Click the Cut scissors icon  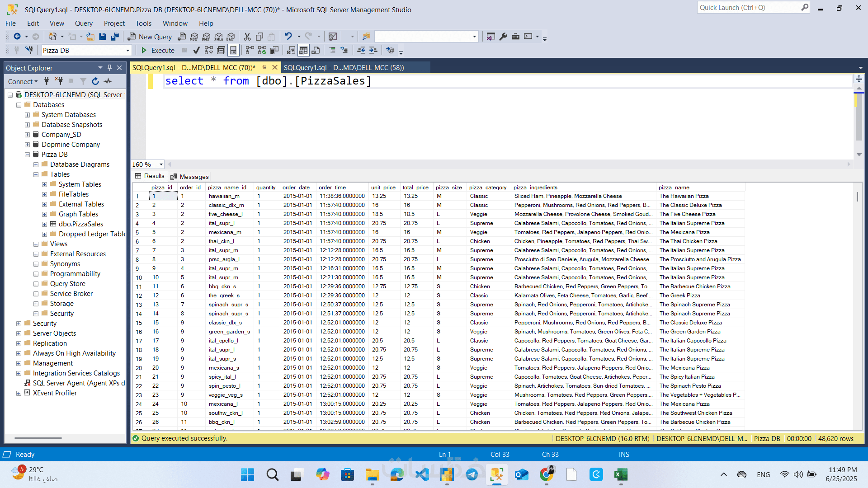click(247, 37)
